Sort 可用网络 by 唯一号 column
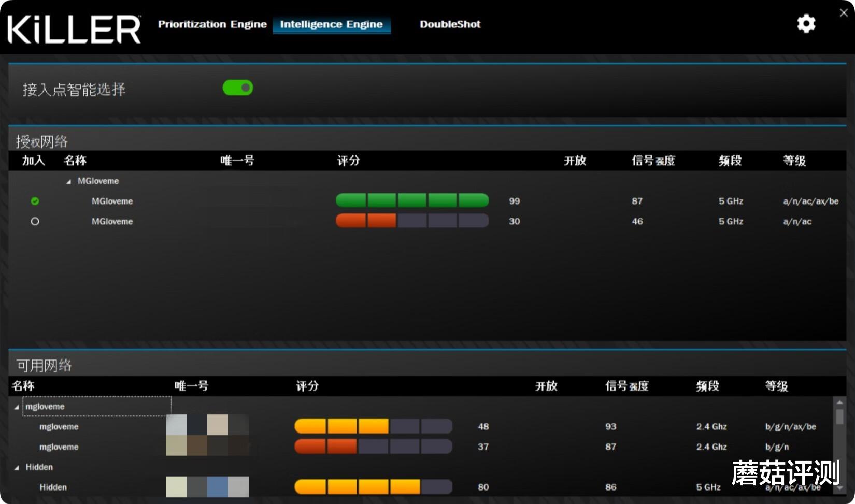This screenshot has width=855, height=504. pos(191,386)
